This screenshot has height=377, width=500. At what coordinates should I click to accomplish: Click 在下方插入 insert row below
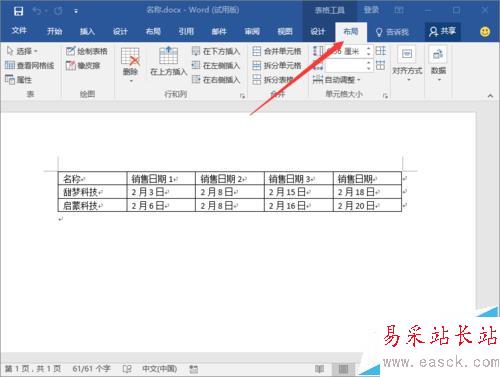coord(216,51)
